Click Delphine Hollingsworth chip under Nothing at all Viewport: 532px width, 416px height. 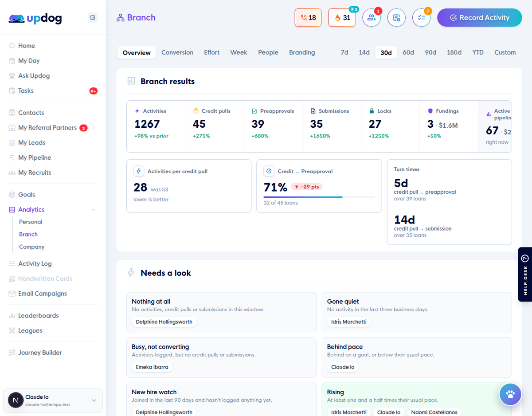[x=164, y=322]
